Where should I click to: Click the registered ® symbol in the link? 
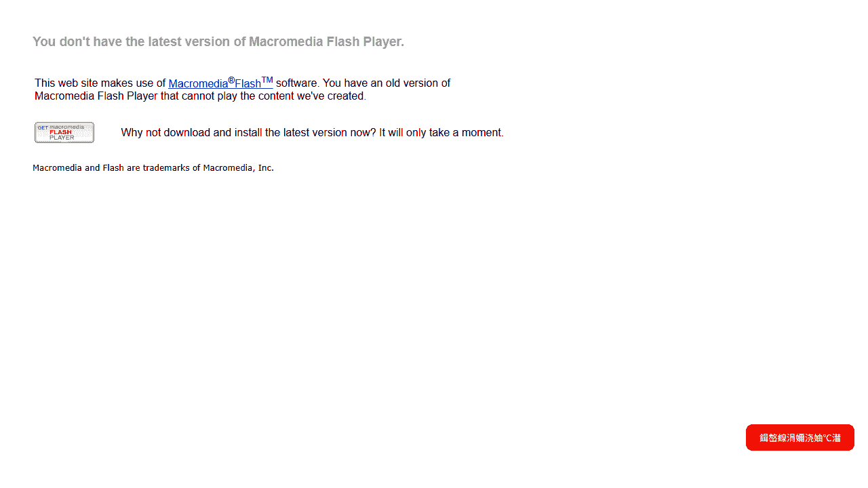[231, 80]
